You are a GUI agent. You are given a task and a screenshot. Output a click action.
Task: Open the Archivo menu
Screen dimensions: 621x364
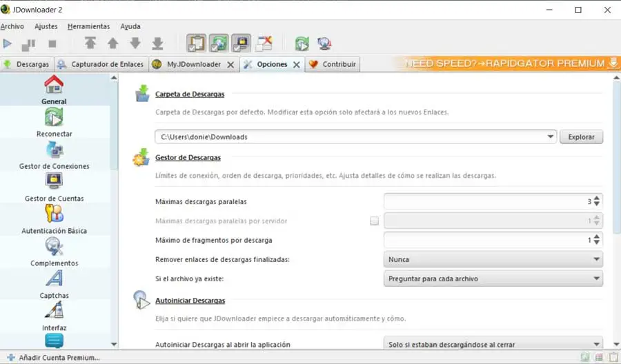coord(12,26)
